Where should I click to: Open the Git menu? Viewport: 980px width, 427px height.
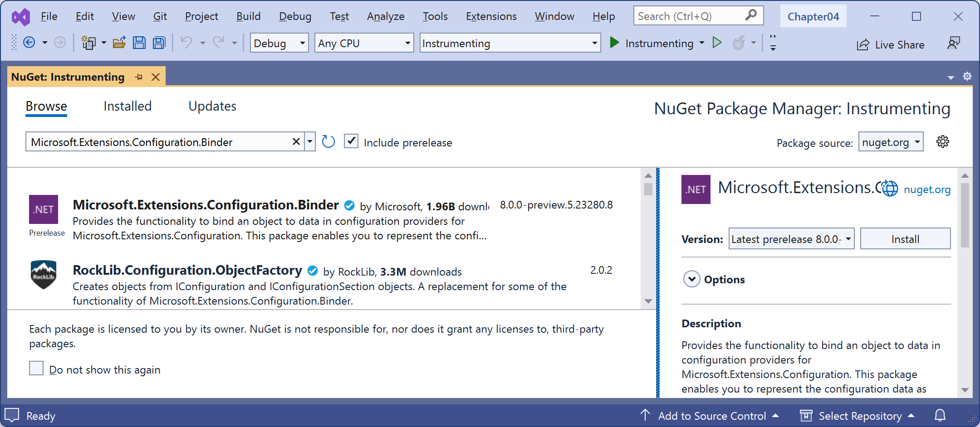[x=160, y=16]
